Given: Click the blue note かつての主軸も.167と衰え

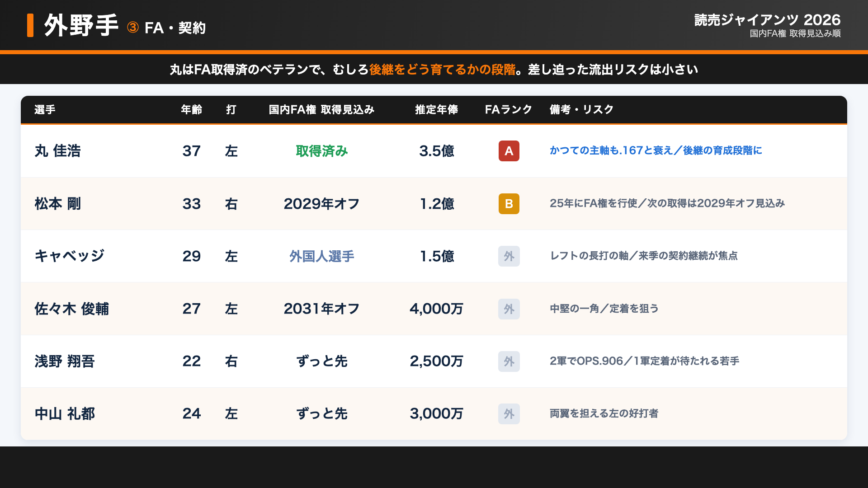Looking at the screenshot, I should pos(611,150).
